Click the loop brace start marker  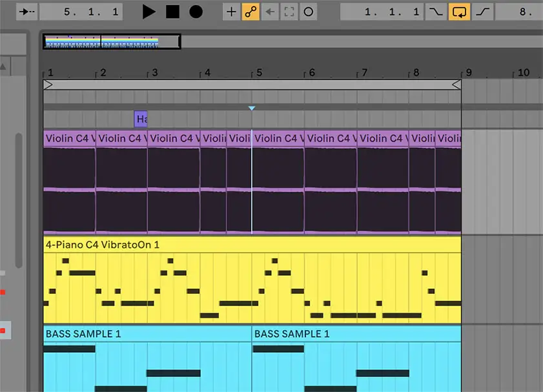coord(48,85)
